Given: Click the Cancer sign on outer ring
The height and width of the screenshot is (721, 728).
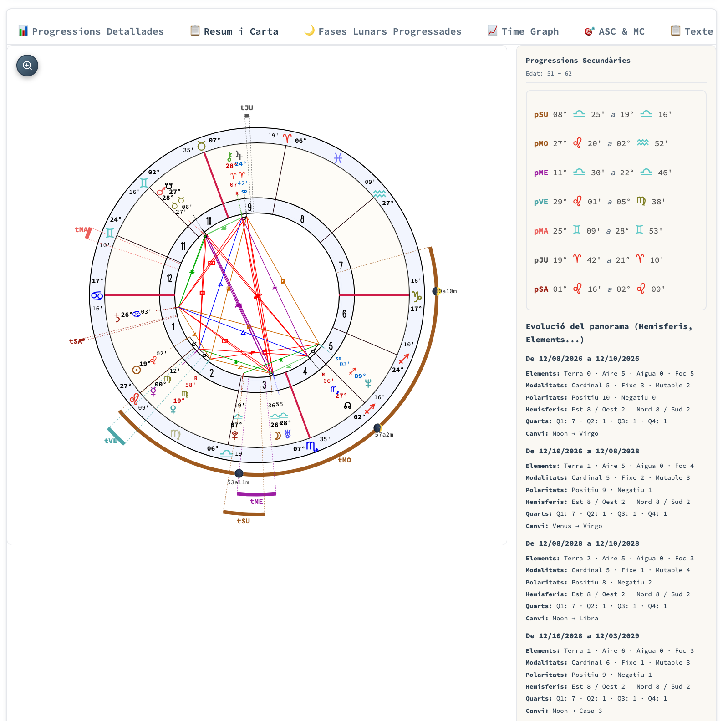Looking at the screenshot, I should (97, 296).
